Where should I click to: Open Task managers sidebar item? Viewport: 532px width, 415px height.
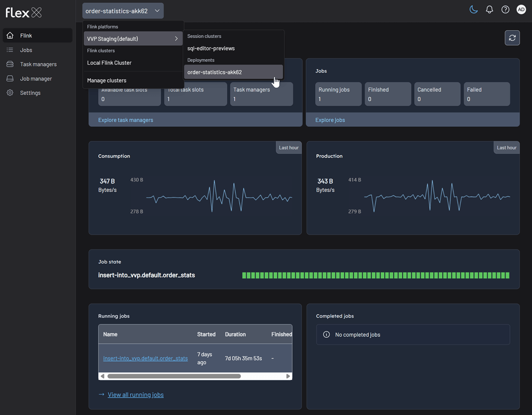38,64
